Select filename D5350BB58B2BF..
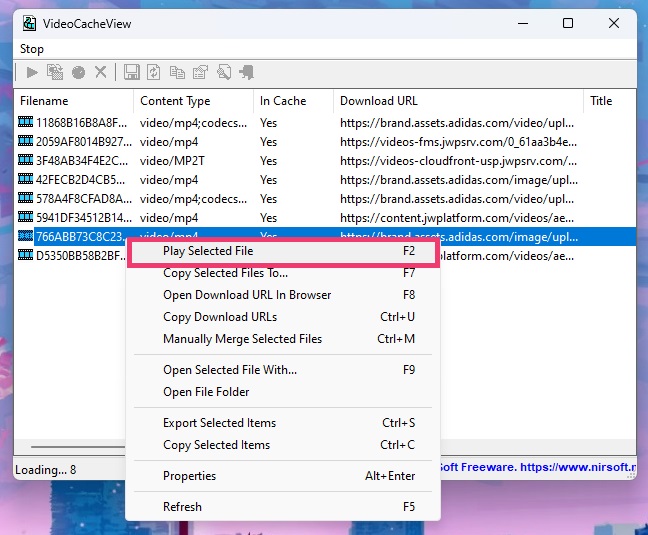 point(81,256)
